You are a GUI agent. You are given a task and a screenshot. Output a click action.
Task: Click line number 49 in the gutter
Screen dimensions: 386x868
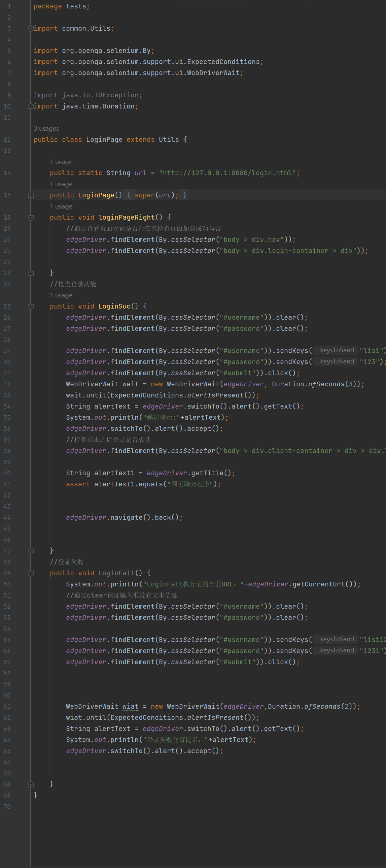click(x=7, y=573)
